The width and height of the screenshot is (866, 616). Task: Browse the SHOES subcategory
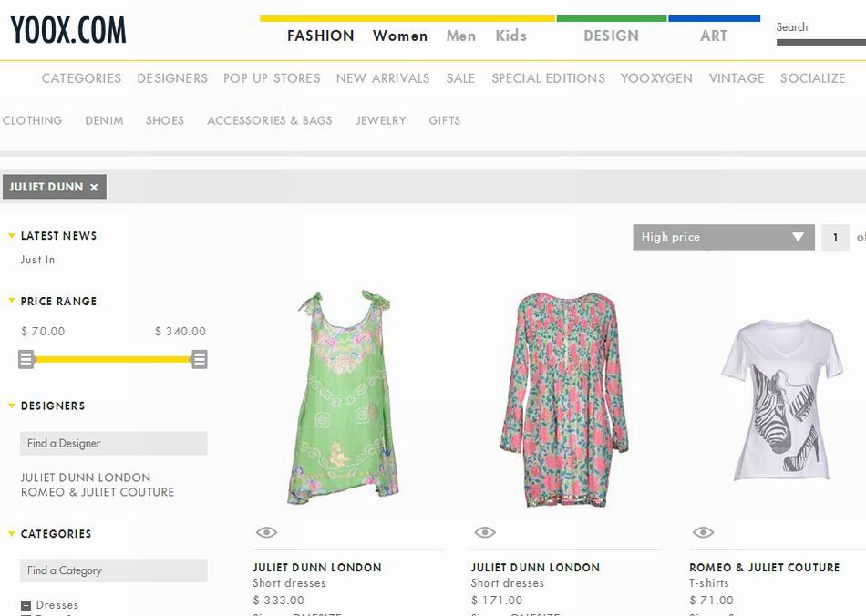tap(165, 120)
